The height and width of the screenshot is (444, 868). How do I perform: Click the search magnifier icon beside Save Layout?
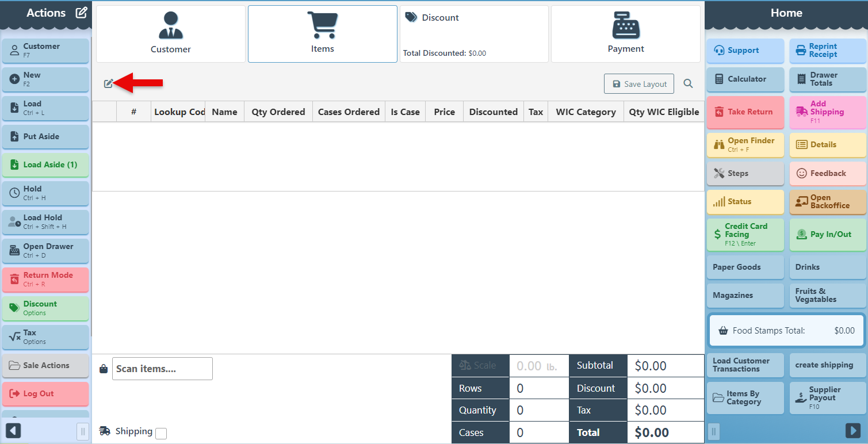pos(688,84)
